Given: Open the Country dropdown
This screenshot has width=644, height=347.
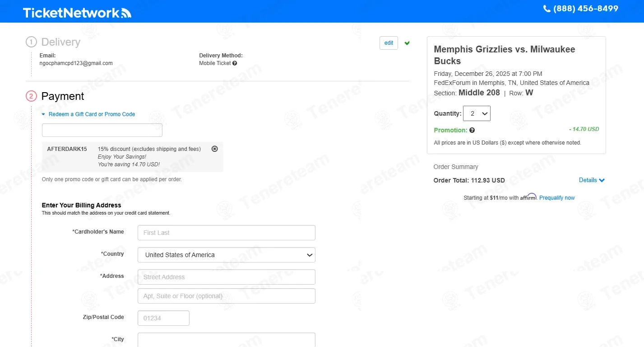Looking at the screenshot, I should [x=227, y=255].
